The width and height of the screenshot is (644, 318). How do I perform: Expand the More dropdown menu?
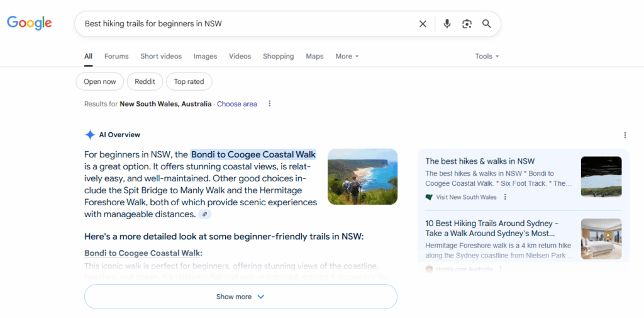click(347, 57)
